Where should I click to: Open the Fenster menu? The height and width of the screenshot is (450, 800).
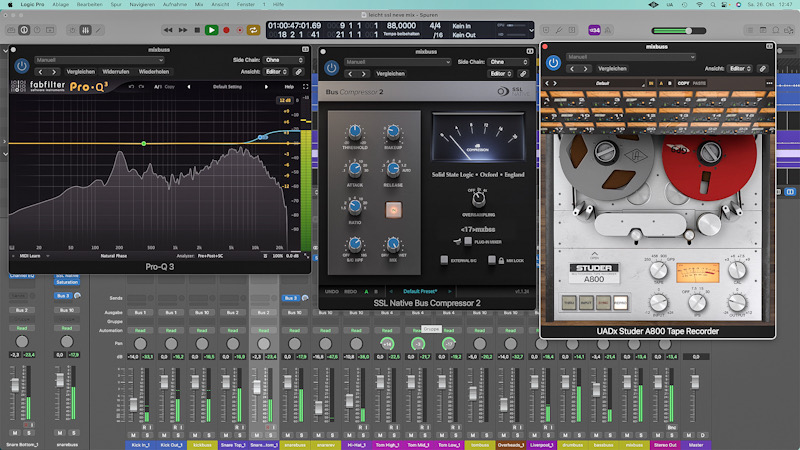(246, 4)
